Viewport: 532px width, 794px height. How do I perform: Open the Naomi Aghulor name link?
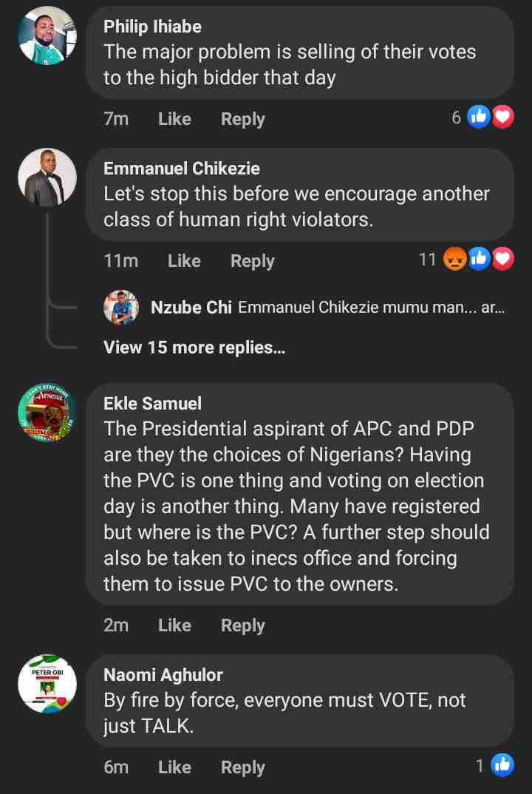click(163, 674)
